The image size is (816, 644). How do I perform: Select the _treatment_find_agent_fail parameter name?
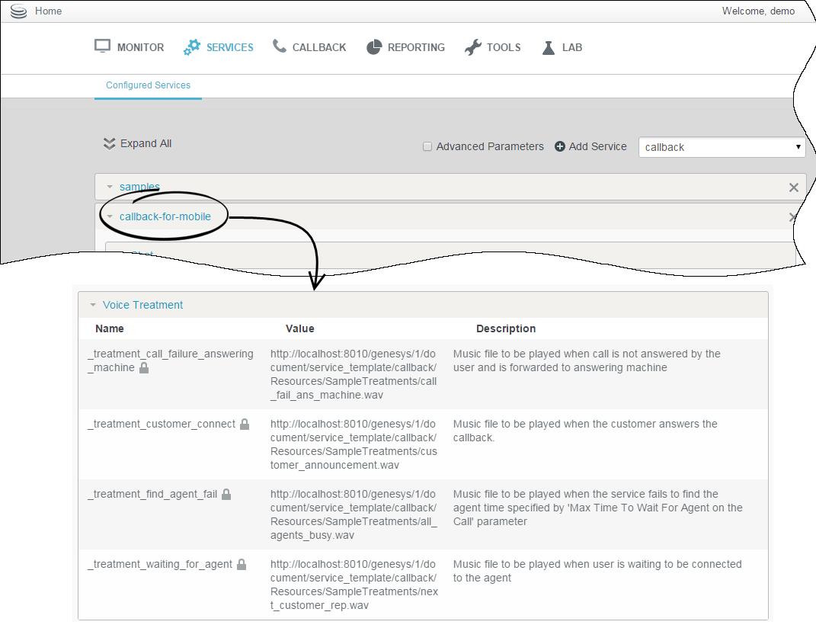coord(152,495)
